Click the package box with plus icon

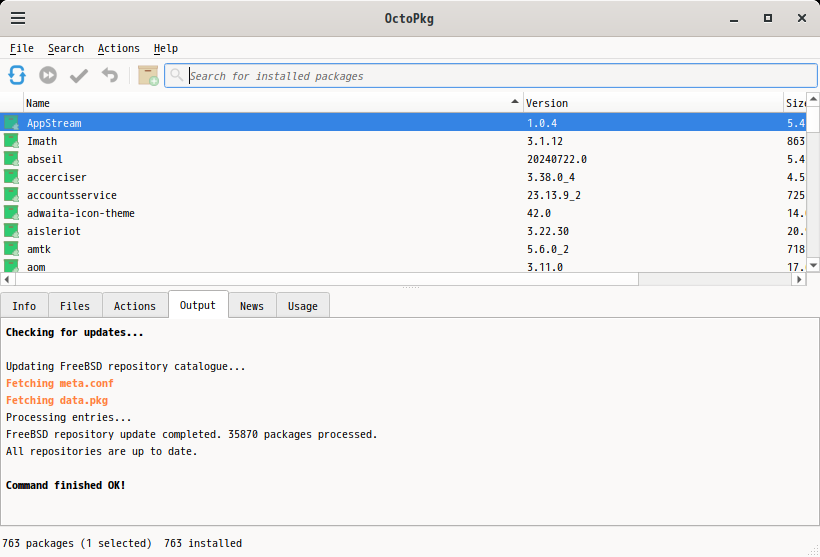[x=148, y=75]
